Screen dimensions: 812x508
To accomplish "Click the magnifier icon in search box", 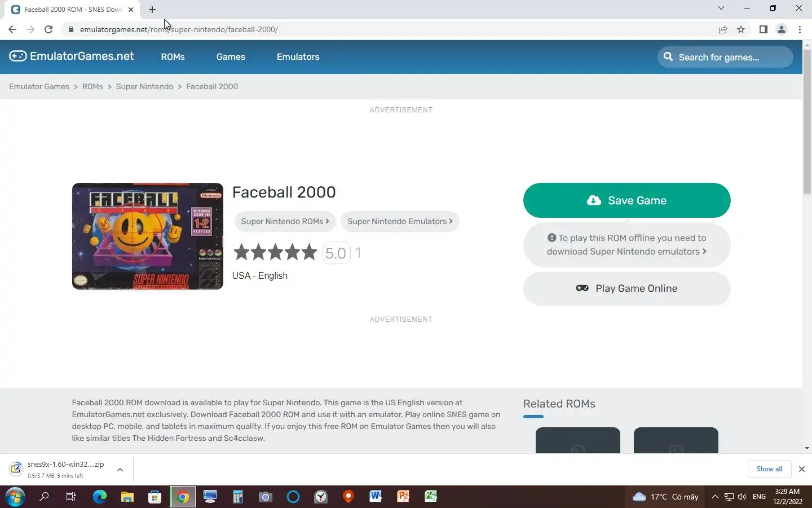I will [x=668, y=57].
